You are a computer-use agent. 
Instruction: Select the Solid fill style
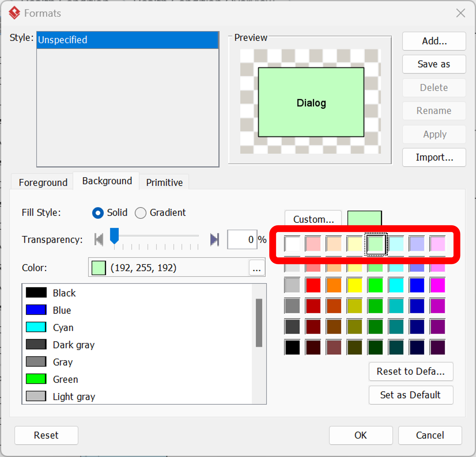click(x=98, y=213)
